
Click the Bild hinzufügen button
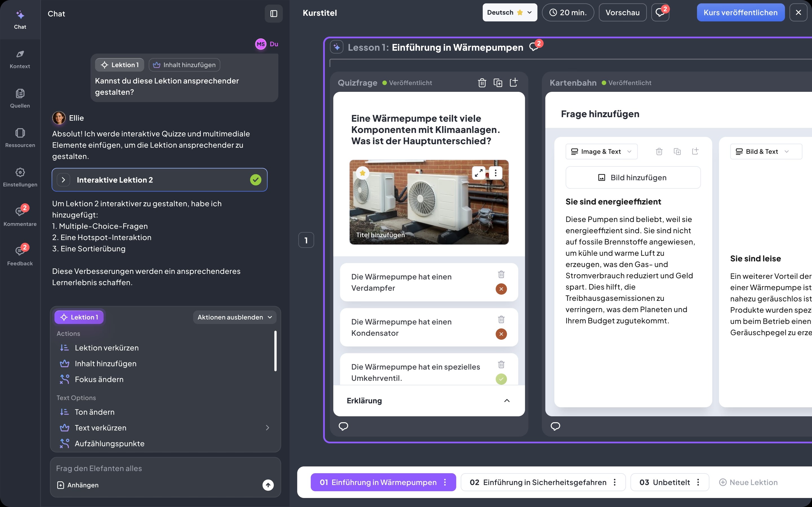tap(633, 178)
